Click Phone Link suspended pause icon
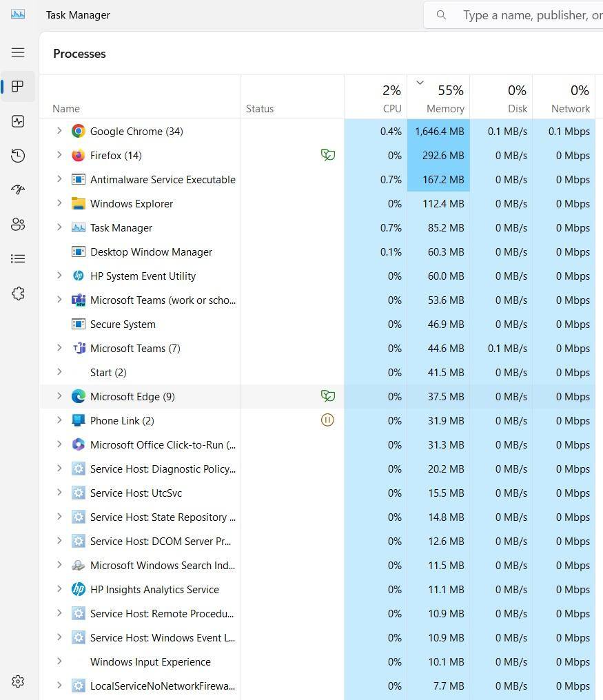Viewport: 603px width, 700px height. point(327,420)
